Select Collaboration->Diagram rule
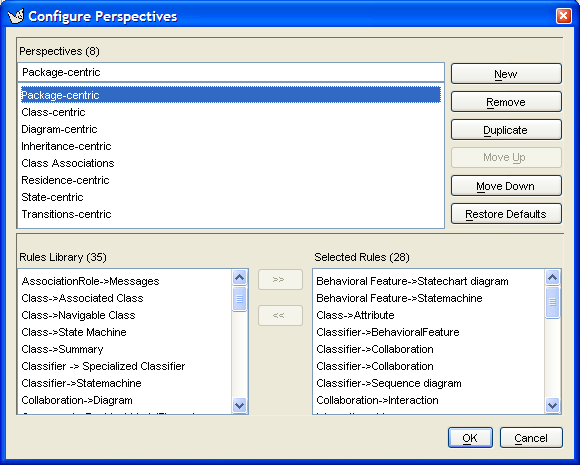Viewport: 580px width, 465px height. (125, 400)
